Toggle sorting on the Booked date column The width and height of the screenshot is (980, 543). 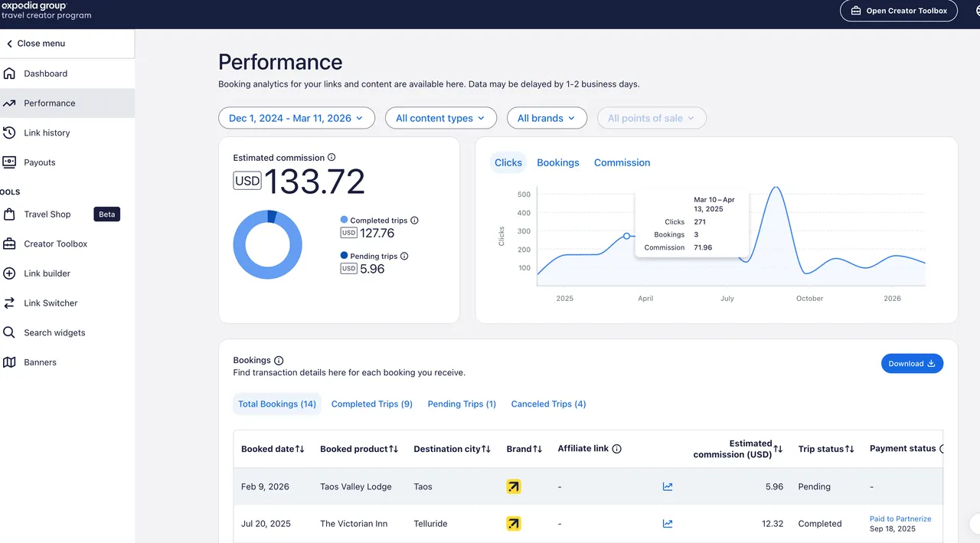(x=299, y=449)
